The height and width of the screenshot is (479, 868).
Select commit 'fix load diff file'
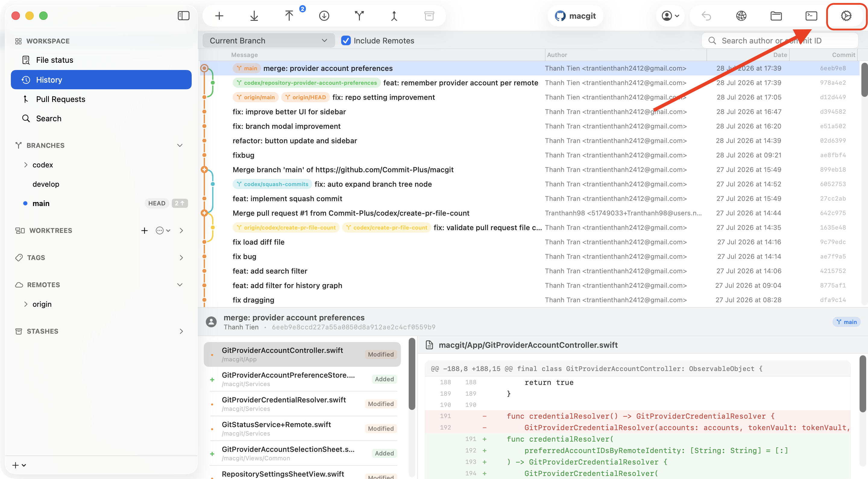[x=529, y=242]
